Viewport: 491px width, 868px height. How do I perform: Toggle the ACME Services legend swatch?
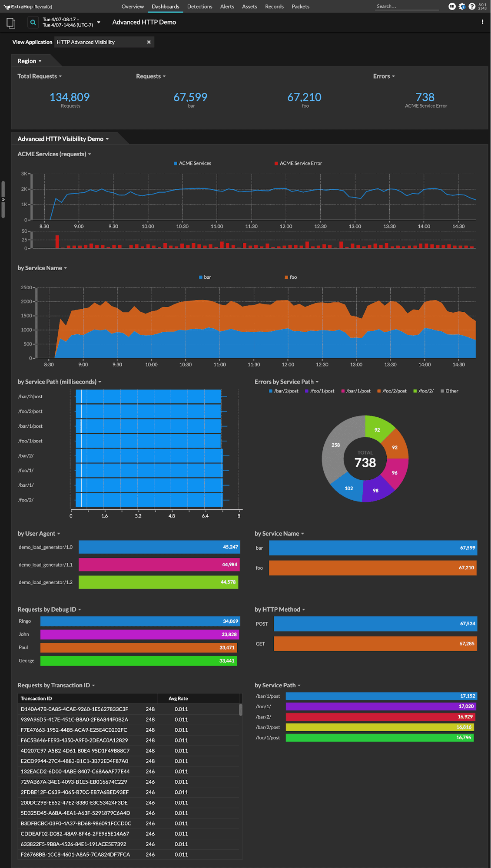click(x=176, y=164)
